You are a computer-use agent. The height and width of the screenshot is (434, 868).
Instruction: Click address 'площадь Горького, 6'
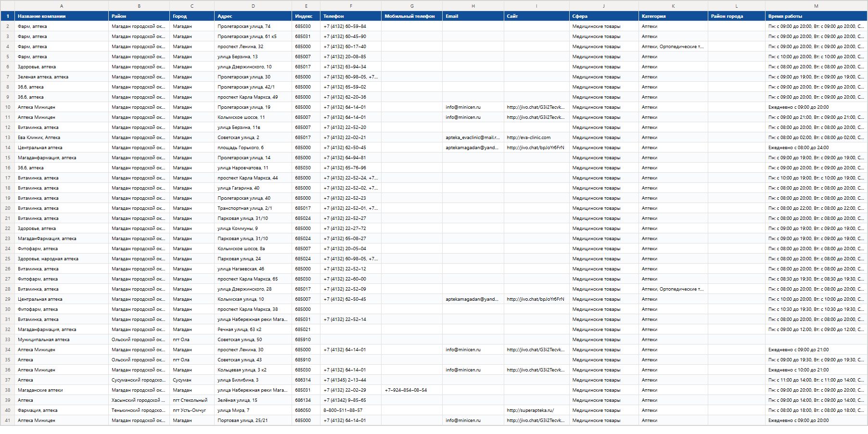pyautogui.click(x=253, y=148)
